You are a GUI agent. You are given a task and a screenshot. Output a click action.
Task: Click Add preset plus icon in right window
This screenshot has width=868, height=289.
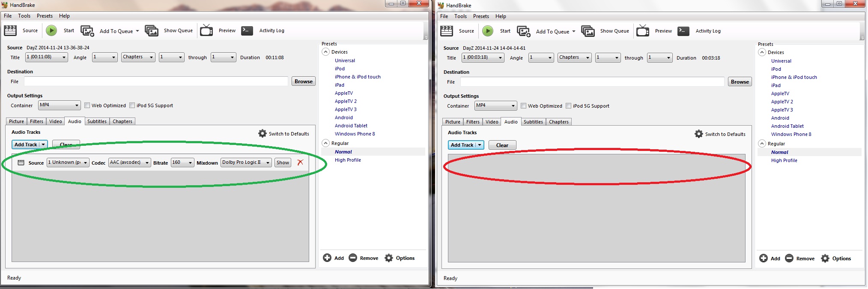click(764, 258)
